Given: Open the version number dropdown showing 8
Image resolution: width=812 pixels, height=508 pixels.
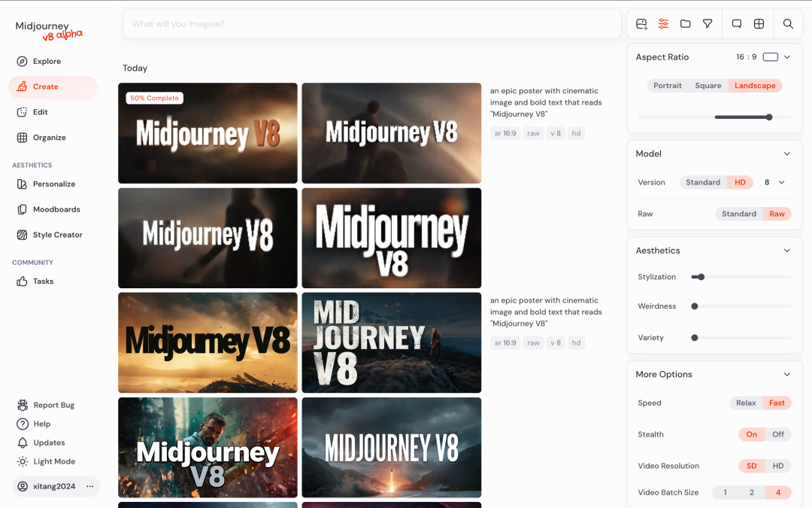Looking at the screenshot, I should point(774,182).
